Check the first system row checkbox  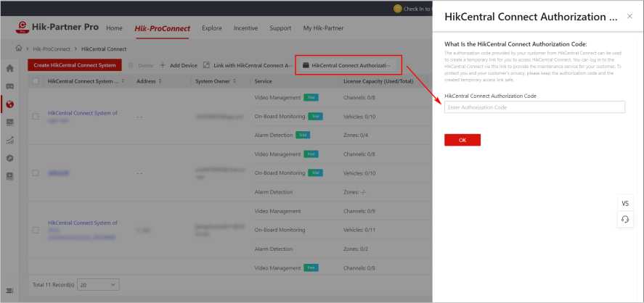36,116
